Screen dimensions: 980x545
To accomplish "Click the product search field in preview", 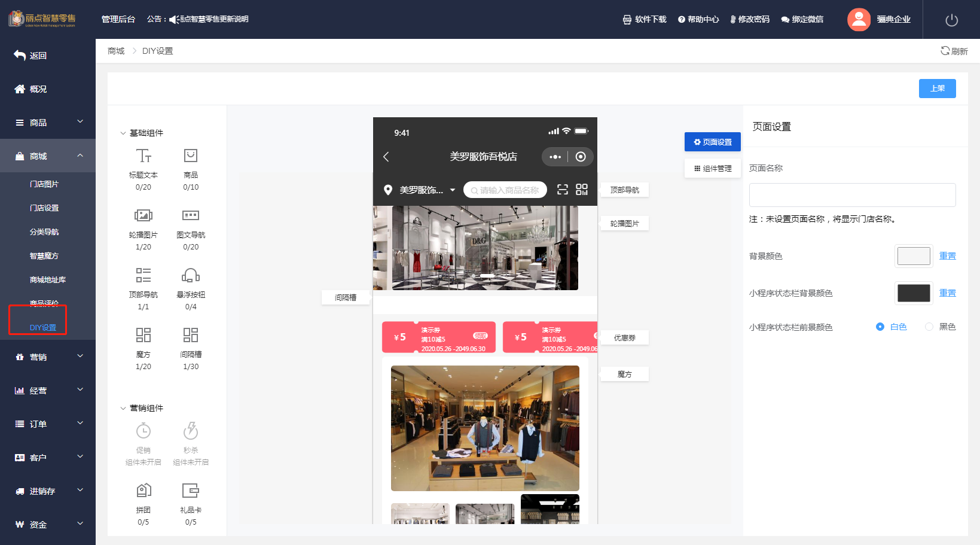I will click(505, 190).
